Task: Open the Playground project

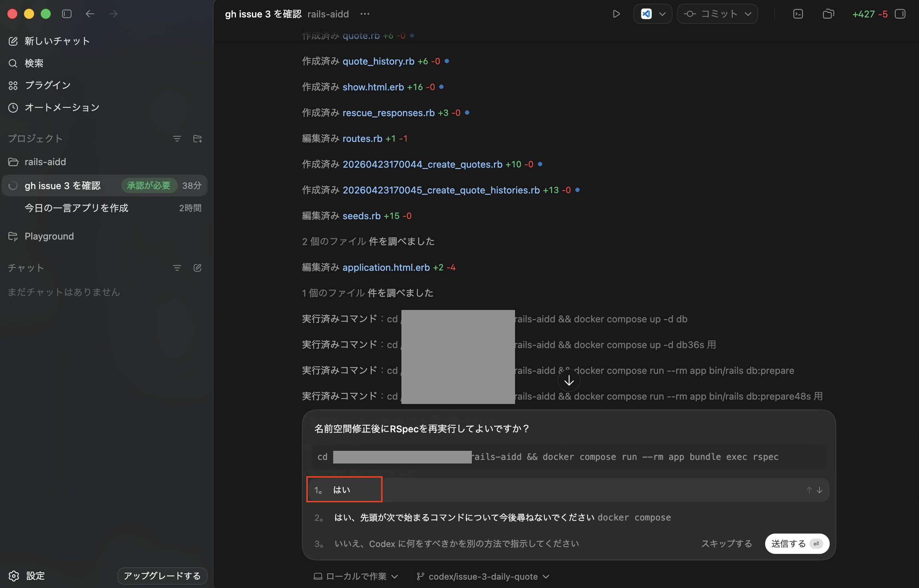Action: pyautogui.click(x=49, y=236)
